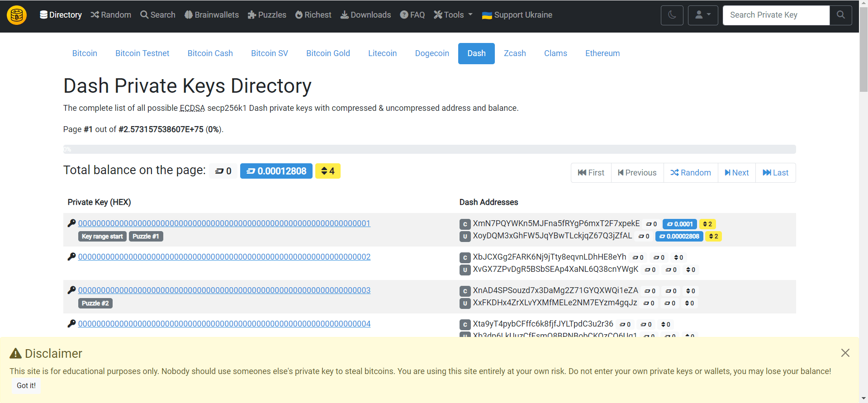Click total balance 0.00012808 blue badge
Screen dimensions: 868x403
click(x=276, y=171)
